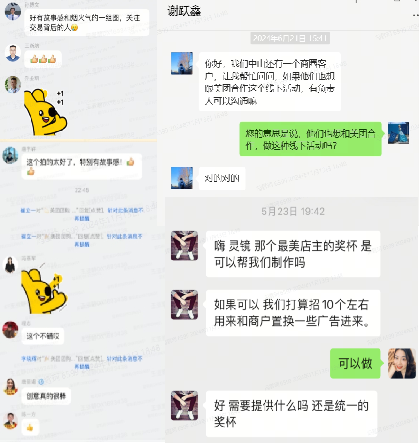The height and width of the screenshot is (444, 419).
Task: Tap the thumbs-up emoji bubble at the bottom
Action: click(x=30, y=427)
